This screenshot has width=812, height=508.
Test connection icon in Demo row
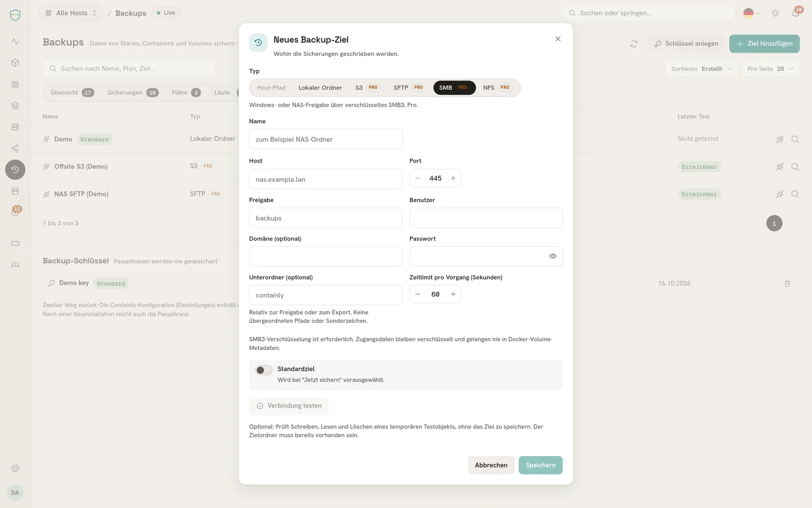click(x=780, y=139)
